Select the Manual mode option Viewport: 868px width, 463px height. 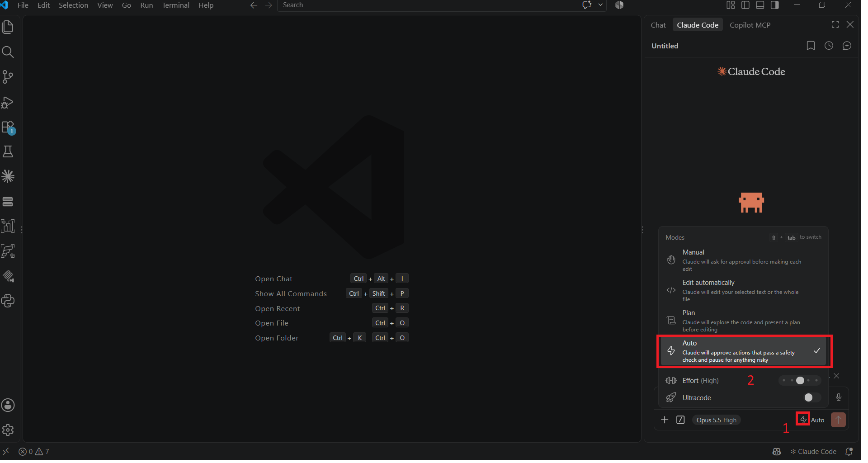[743, 260]
